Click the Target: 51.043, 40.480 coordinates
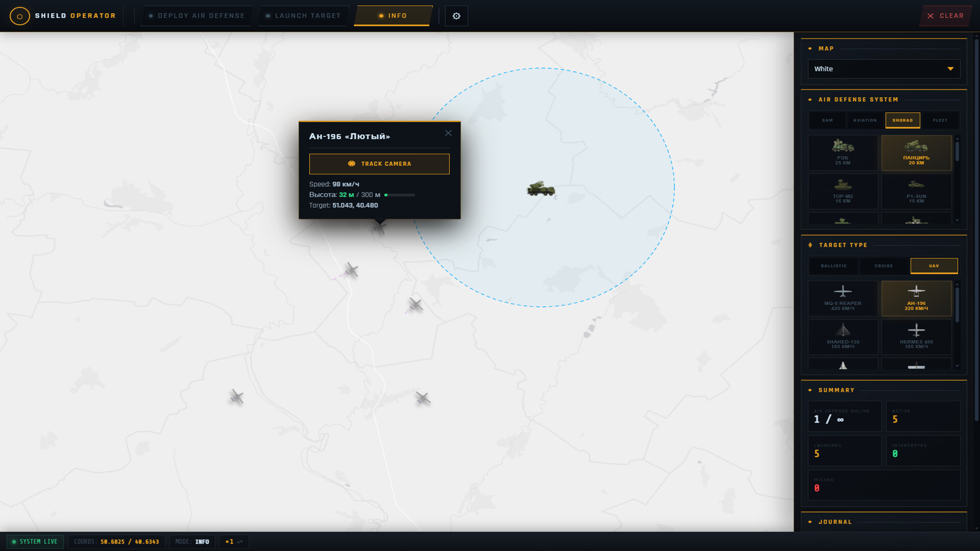The image size is (980, 551). (344, 206)
